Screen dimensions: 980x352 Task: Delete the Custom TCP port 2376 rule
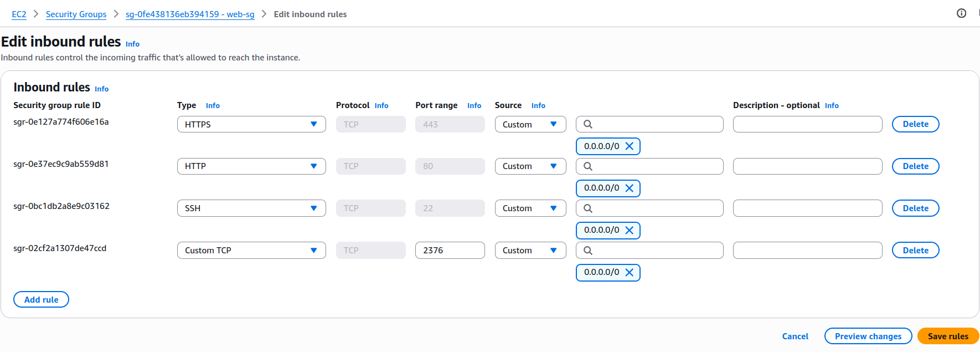click(x=915, y=251)
